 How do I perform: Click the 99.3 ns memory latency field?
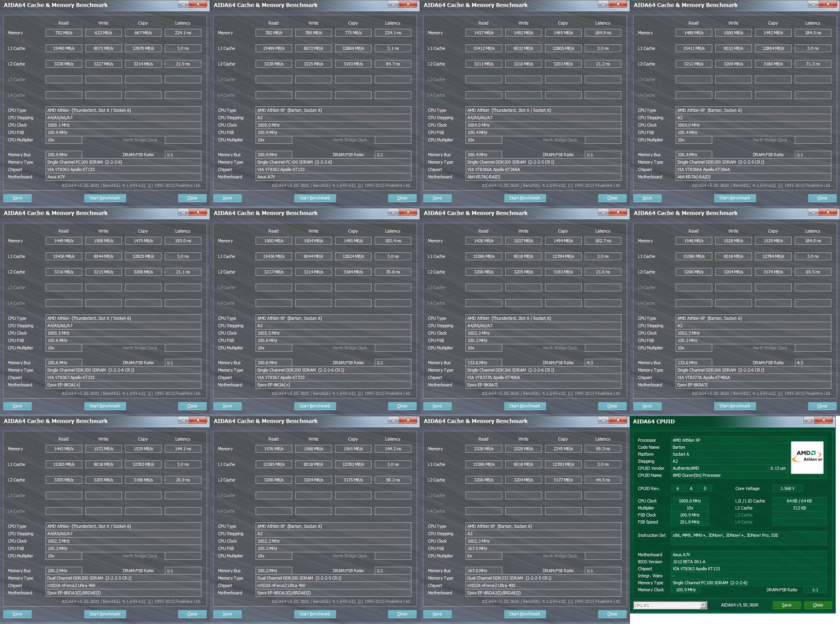(x=602, y=449)
